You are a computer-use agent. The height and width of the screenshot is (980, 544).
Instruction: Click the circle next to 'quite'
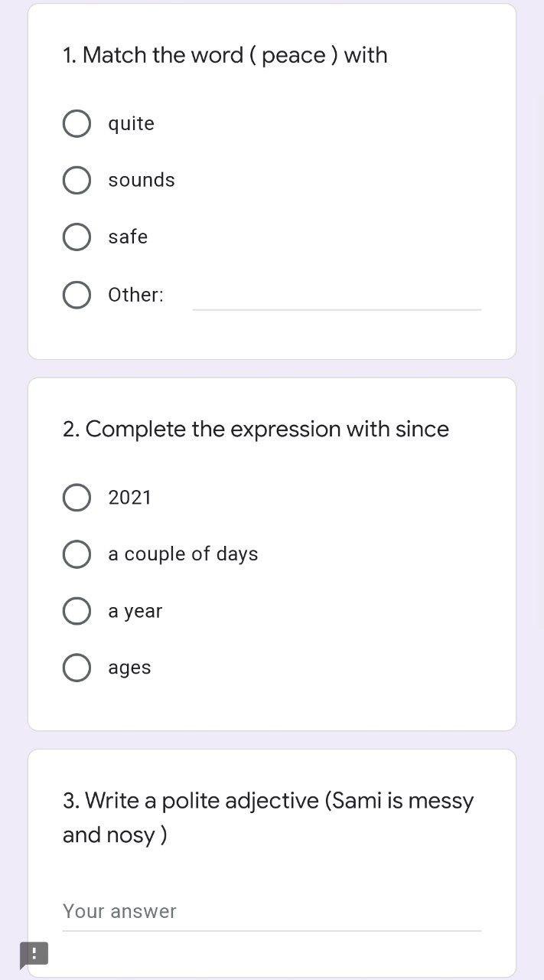[77, 123]
